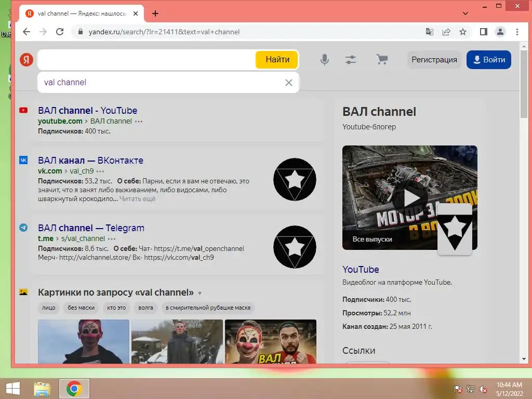The height and width of the screenshot is (399, 532).
Task: Open three-dot menu of vk.com result
Action: click(100, 171)
